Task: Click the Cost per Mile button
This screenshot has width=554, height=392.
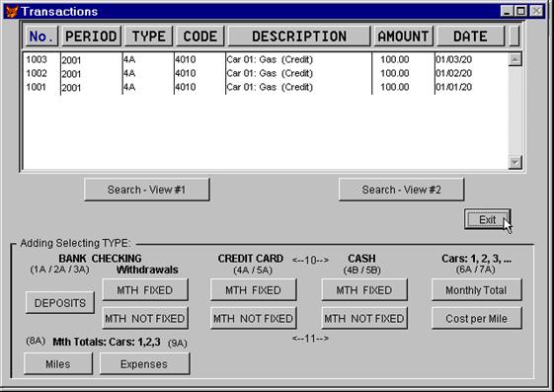Action: pos(476,319)
